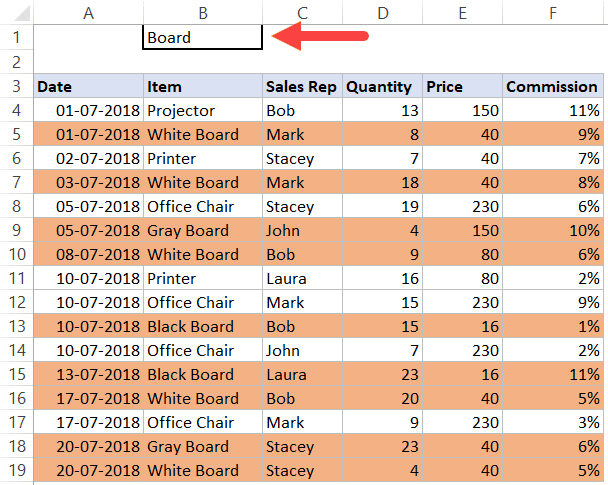608x485 pixels.
Task: Click the Date header cell
Action: click(88, 86)
